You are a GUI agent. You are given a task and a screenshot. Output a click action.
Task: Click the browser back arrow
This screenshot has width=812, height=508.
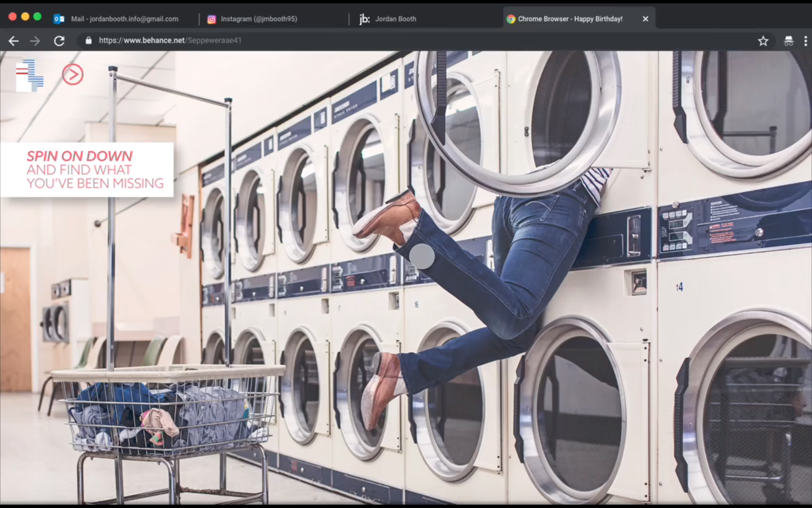(x=13, y=41)
